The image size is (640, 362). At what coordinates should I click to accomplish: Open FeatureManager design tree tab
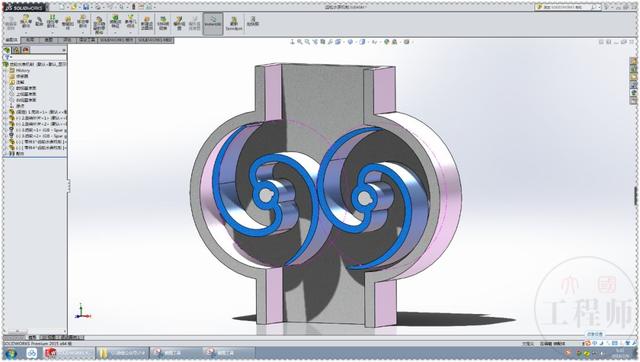click(x=7, y=50)
